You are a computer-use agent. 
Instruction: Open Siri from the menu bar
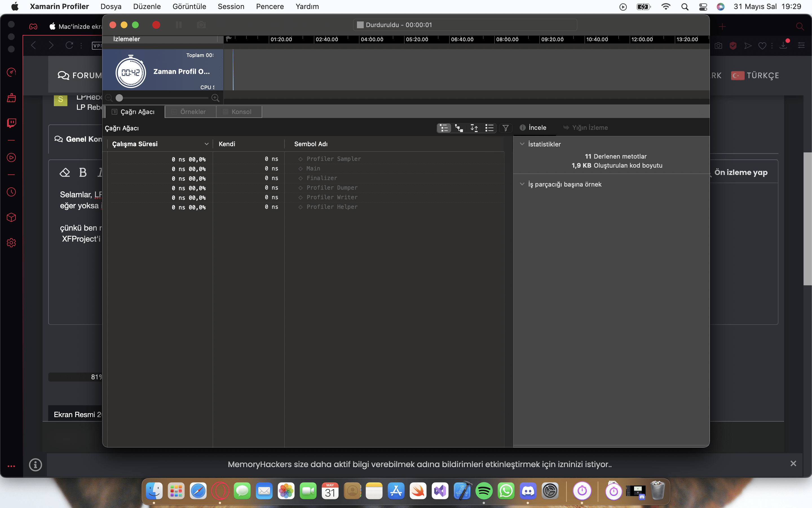click(x=720, y=7)
